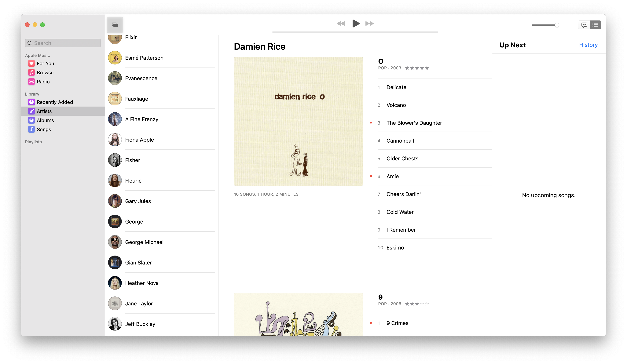Select track Cheers Darlin'

click(435, 194)
